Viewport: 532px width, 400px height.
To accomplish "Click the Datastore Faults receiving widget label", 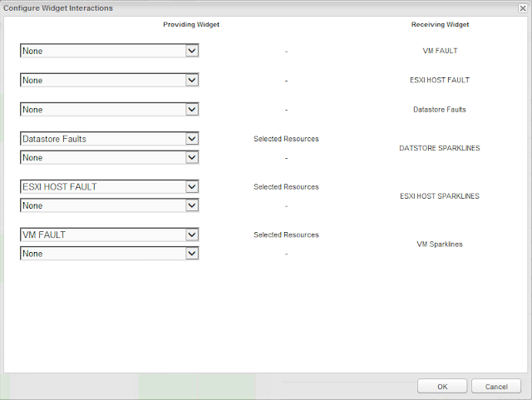I will [x=440, y=110].
